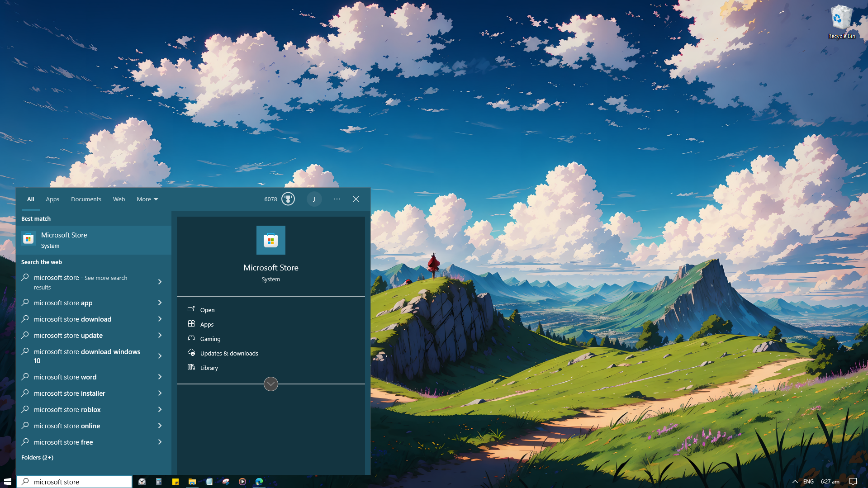Switch to the Documents search tab
Image resolution: width=868 pixels, height=488 pixels.
click(x=86, y=199)
